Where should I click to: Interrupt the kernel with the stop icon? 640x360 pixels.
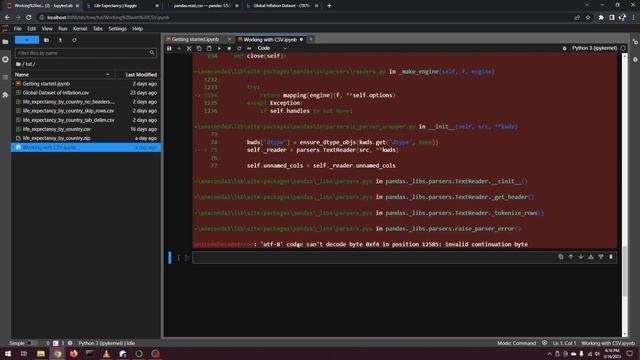229,48
